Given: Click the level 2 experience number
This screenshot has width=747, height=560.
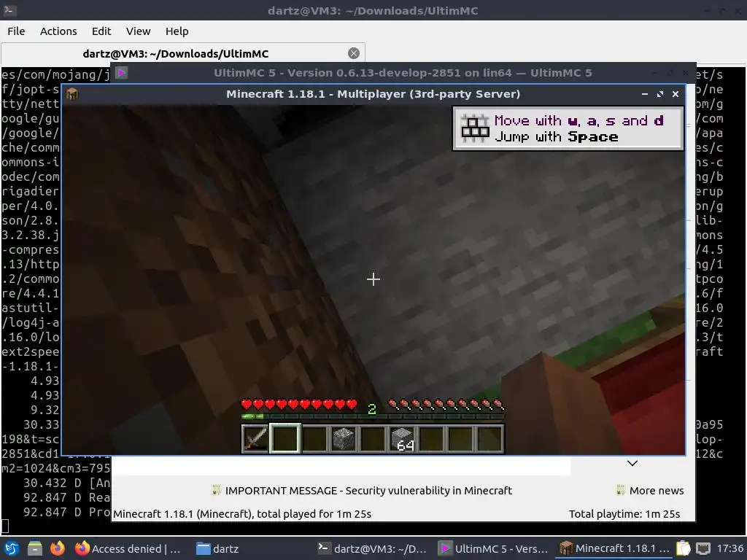Looking at the screenshot, I should coord(372,408).
